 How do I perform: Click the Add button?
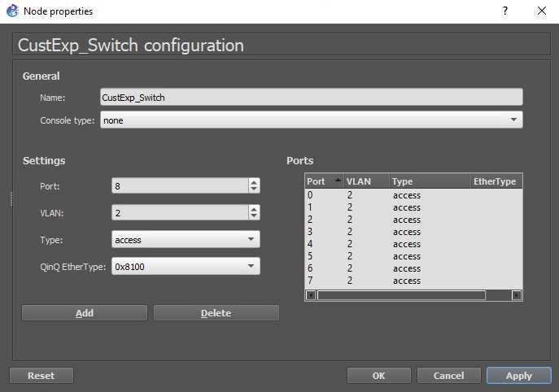pyautogui.click(x=85, y=313)
